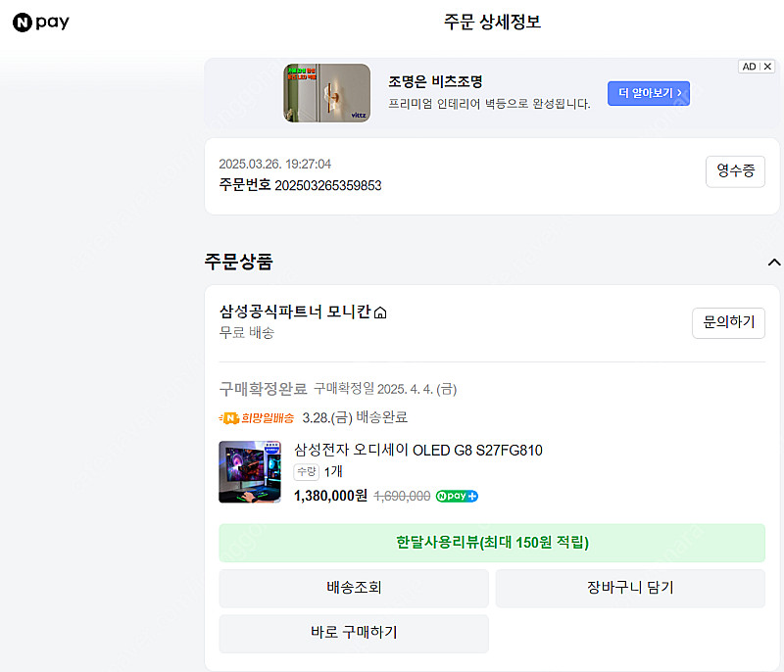Click the 바로 구매하기 buy now button

pyautogui.click(x=354, y=633)
